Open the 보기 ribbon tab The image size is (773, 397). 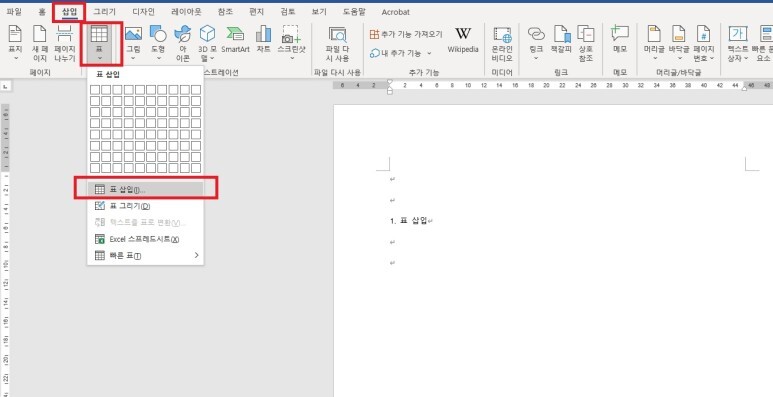(x=319, y=12)
